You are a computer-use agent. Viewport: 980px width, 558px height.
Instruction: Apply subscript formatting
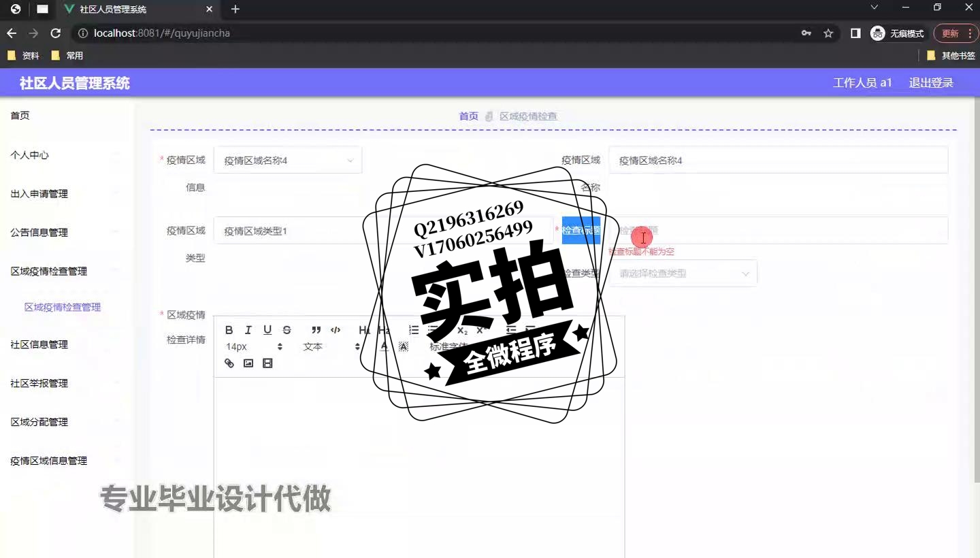point(462,330)
